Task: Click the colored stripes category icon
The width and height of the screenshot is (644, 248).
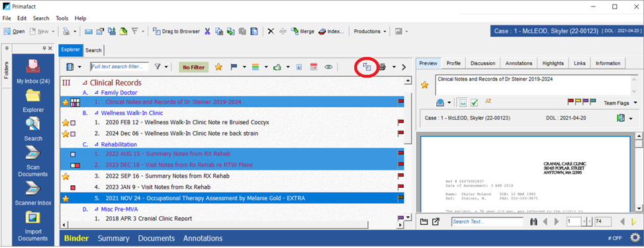Action: click(x=255, y=67)
